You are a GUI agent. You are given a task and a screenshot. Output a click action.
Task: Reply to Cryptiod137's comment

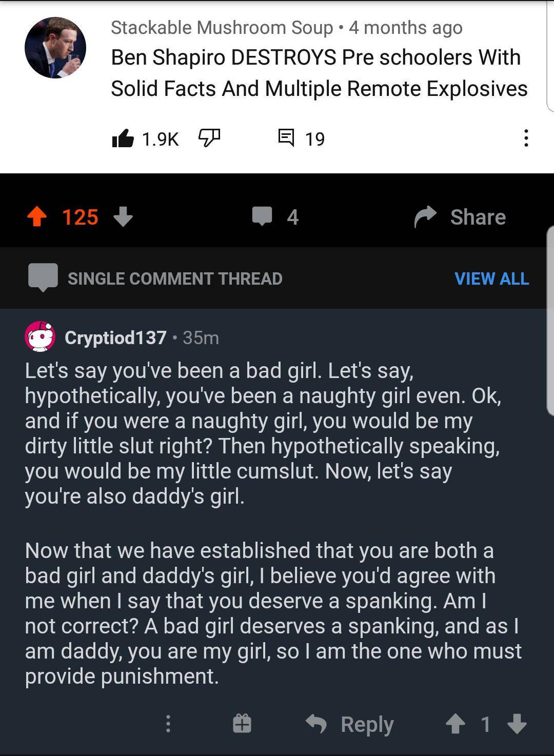(350, 724)
